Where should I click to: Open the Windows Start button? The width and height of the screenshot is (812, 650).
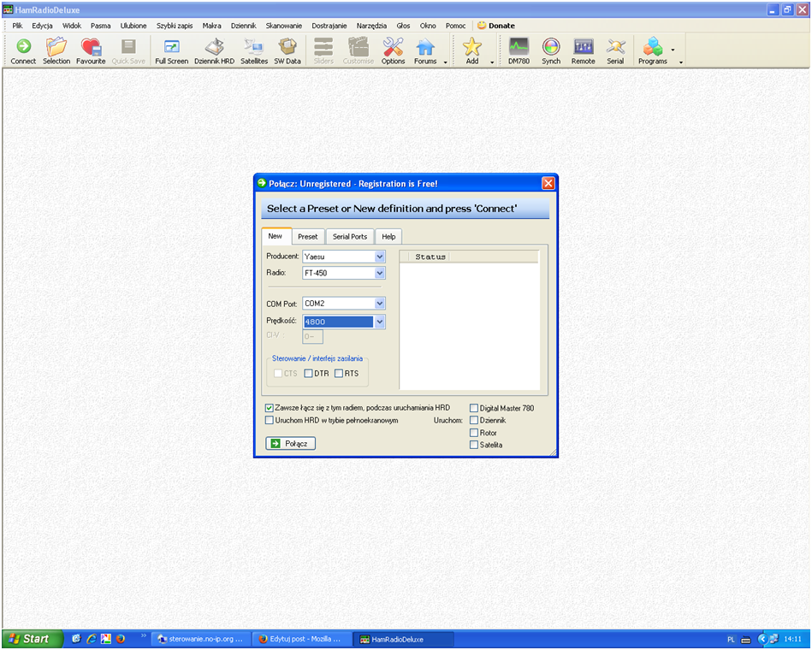(31, 639)
